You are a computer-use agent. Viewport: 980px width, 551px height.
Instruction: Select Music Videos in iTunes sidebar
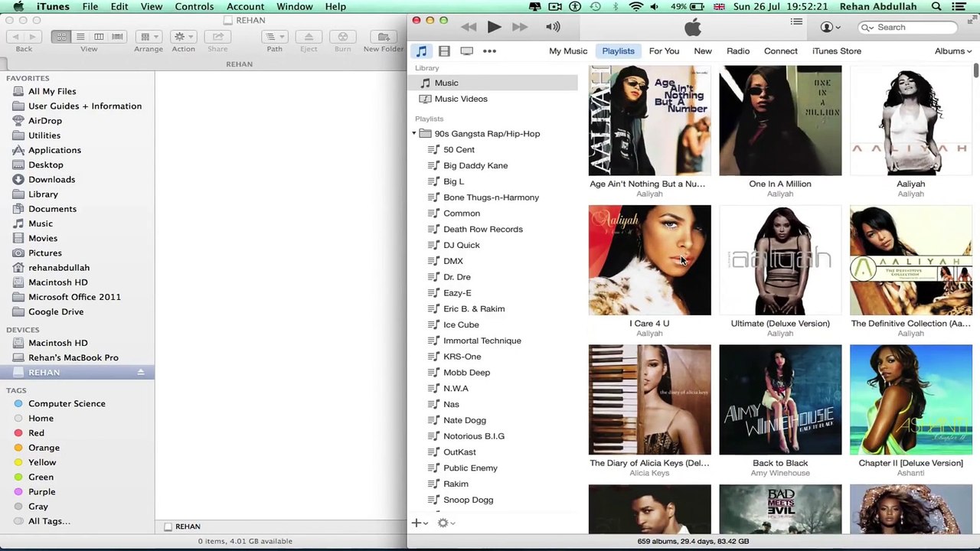coord(494,99)
